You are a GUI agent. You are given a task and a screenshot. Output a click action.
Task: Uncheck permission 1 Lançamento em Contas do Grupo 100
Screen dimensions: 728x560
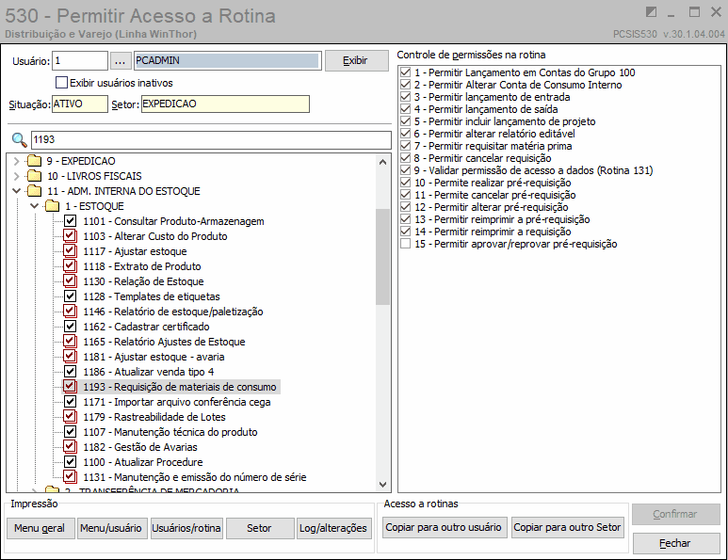[x=405, y=72]
